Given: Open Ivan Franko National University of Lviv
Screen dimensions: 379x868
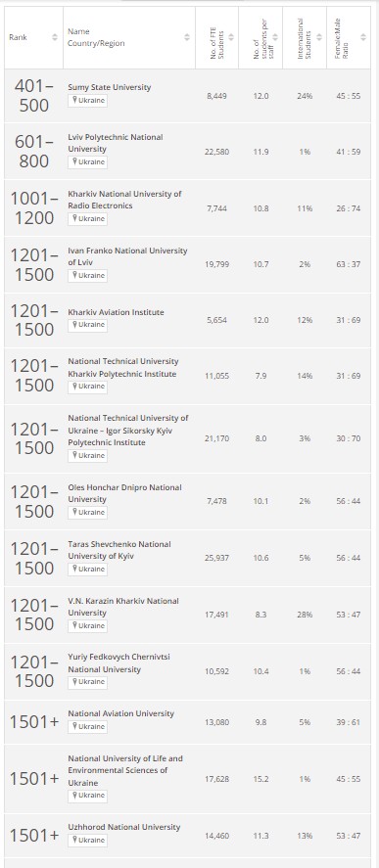Looking at the screenshot, I should point(127,256).
